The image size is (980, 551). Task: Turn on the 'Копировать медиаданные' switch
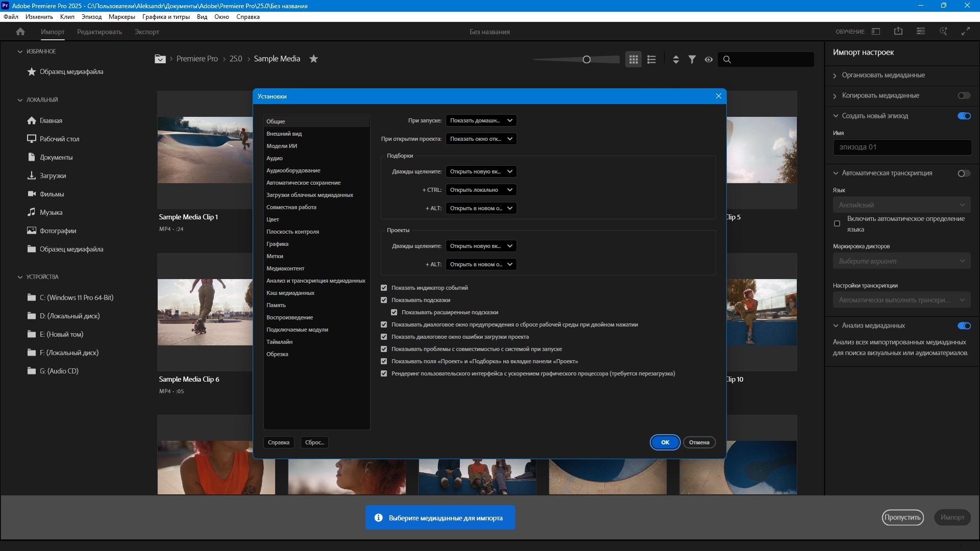coord(964,95)
